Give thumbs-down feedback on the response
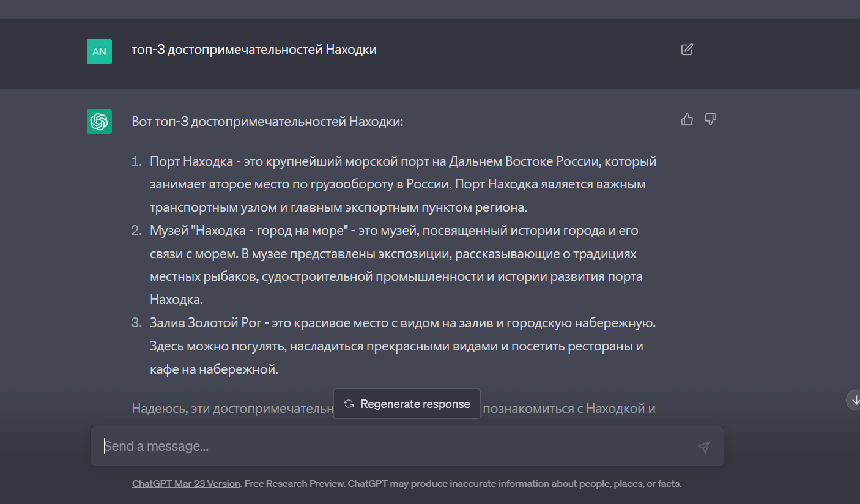The height and width of the screenshot is (504, 860). click(x=710, y=120)
